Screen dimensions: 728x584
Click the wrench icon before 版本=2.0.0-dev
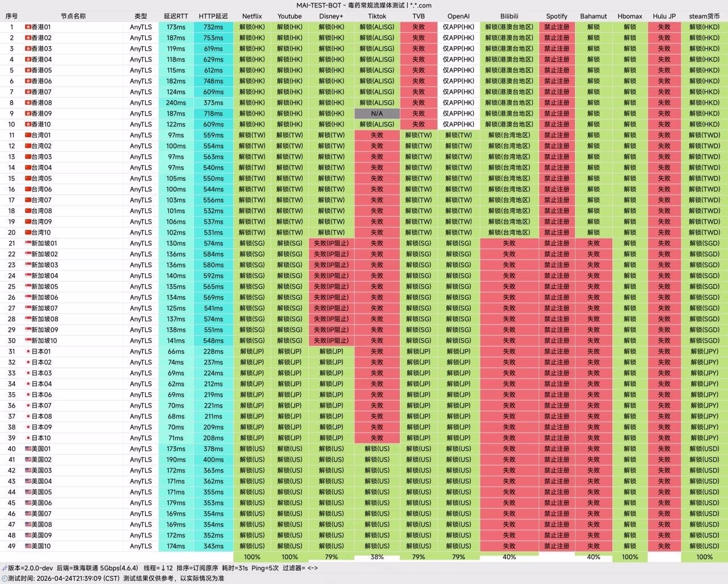coord(4,567)
